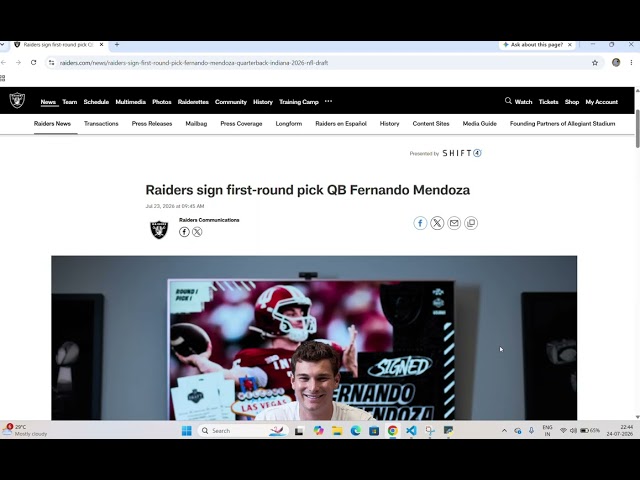Open the Multimedia menu item
The width and height of the screenshot is (640, 480).
click(x=131, y=102)
